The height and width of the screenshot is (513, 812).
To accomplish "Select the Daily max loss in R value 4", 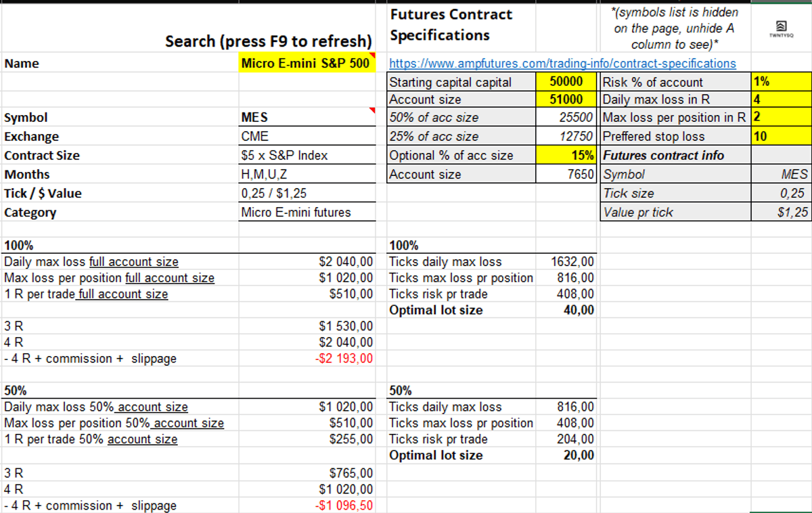I will (x=781, y=99).
